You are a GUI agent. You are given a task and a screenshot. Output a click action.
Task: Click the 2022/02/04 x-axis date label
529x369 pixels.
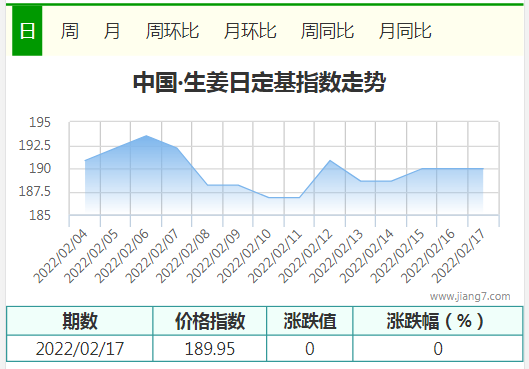click(61, 256)
